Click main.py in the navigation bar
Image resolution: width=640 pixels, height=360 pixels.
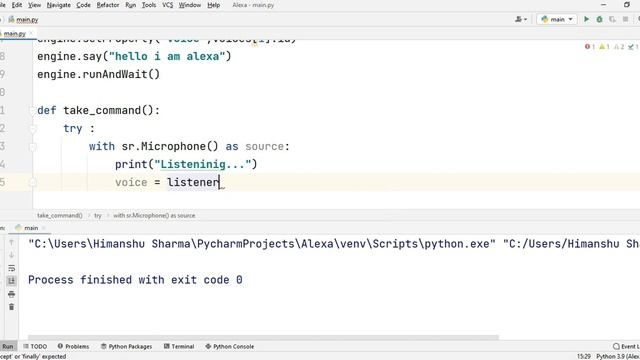click(x=24, y=19)
